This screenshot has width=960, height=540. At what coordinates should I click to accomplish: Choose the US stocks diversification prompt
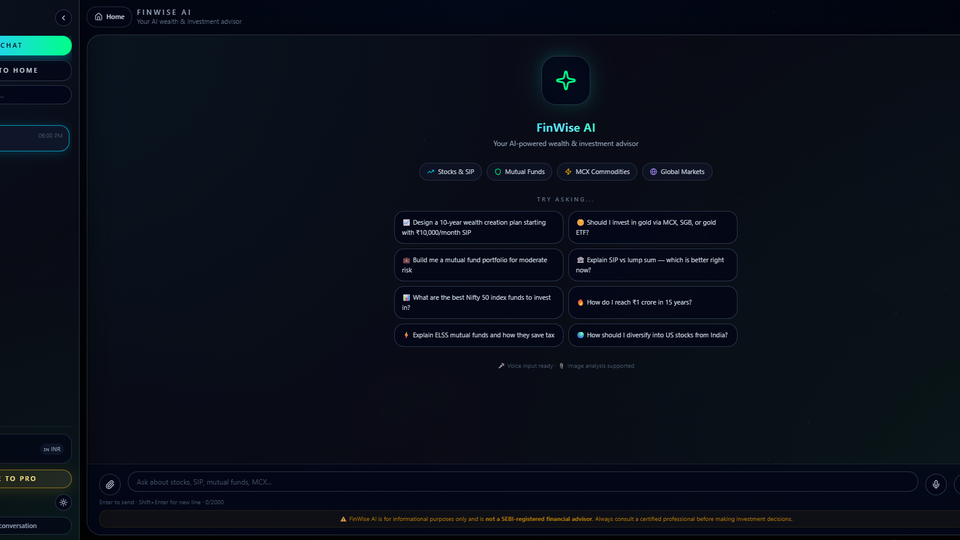click(x=652, y=335)
